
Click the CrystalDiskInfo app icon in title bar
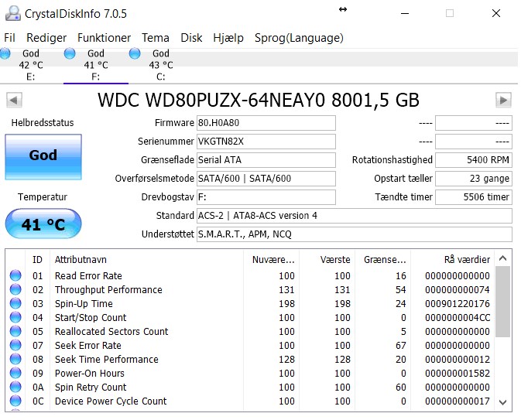coord(12,14)
